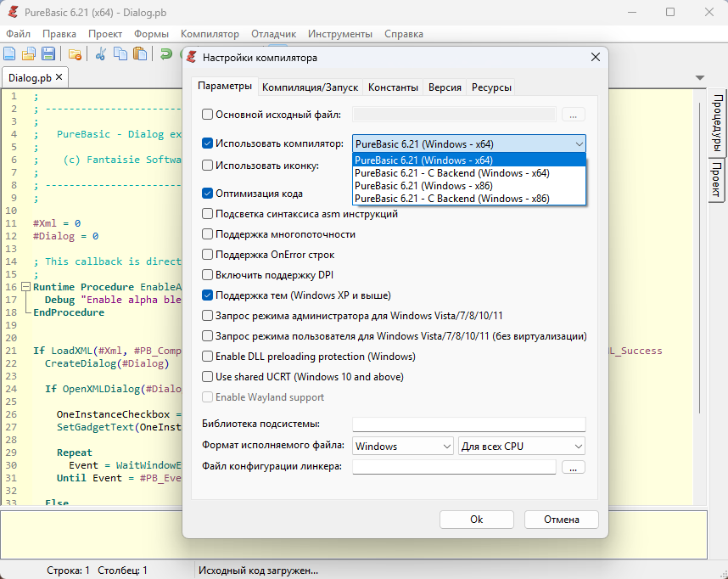The image size is (728, 579).
Task: Switch to the 'Параметры' tab
Action: pos(225,86)
